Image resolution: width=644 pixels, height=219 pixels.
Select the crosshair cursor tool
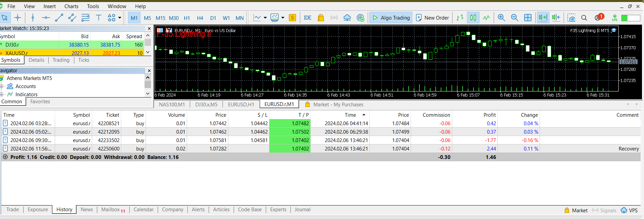click(x=18, y=18)
